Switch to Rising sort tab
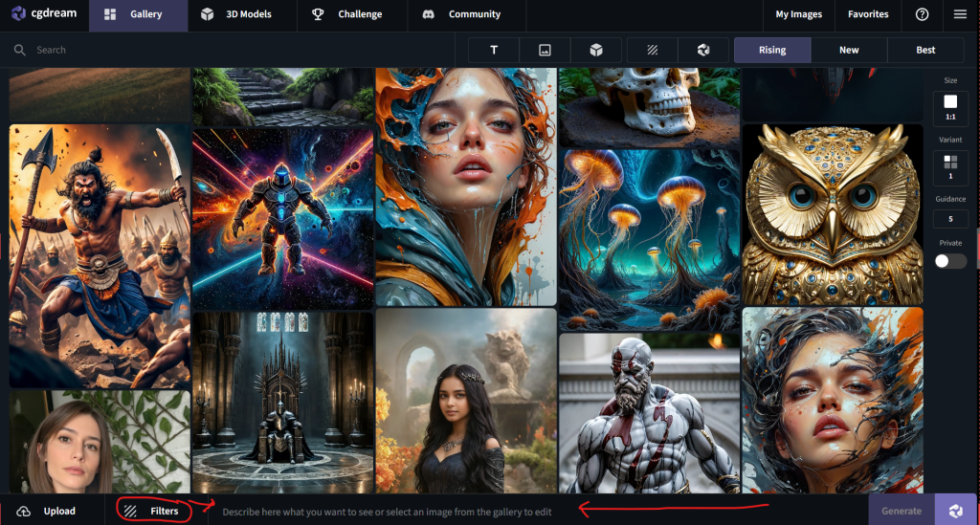The height and width of the screenshot is (525, 980). point(772,50)
